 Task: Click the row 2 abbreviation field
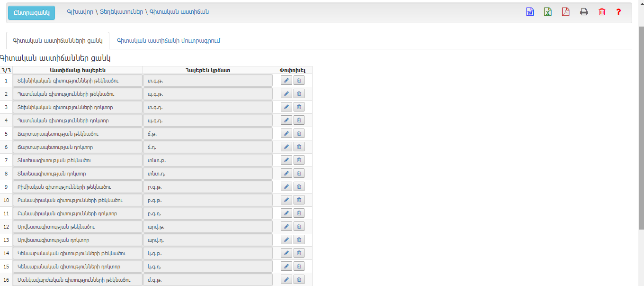[207, 94]
